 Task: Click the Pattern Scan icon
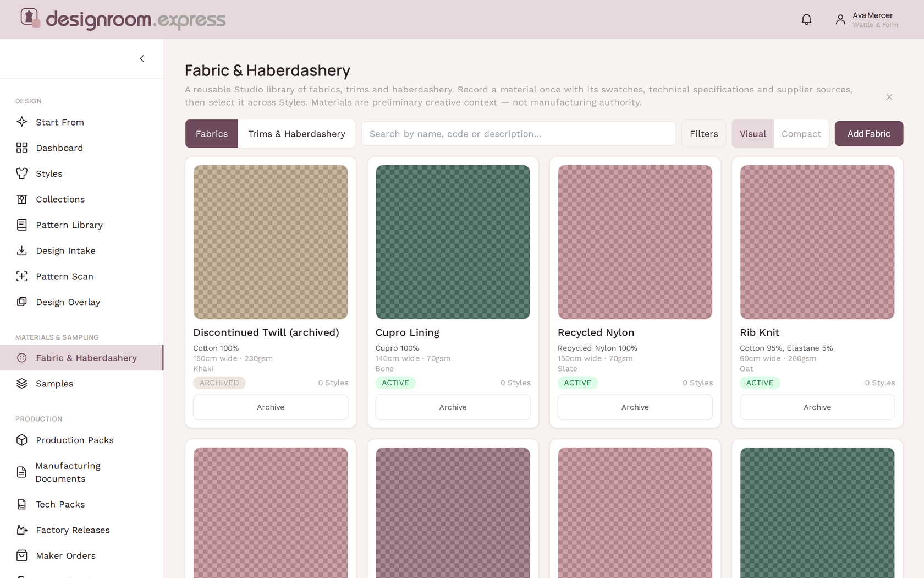pos(22,276)
